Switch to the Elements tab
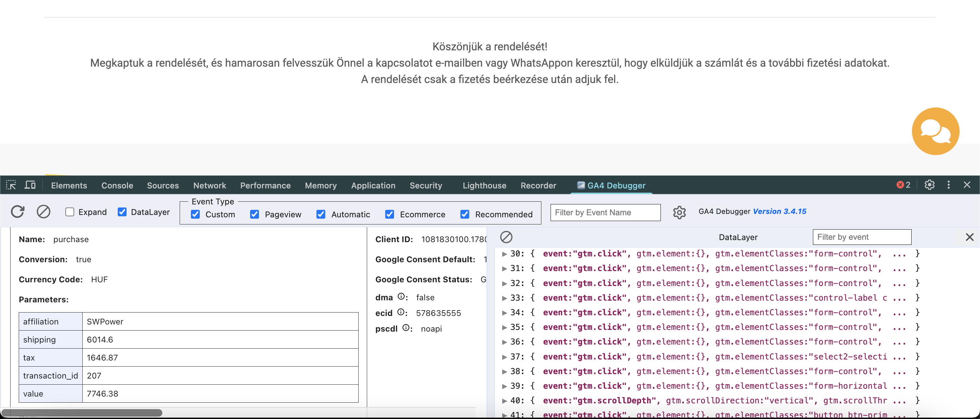The width and height of the screenshot is (980, 419). click(x=69, y=186)
